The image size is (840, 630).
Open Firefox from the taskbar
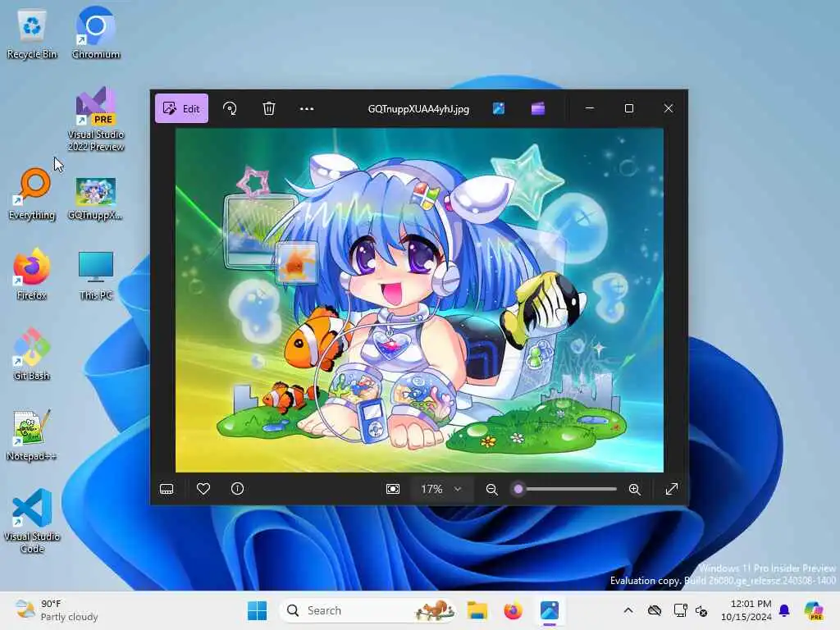click(x=513, y=610)
